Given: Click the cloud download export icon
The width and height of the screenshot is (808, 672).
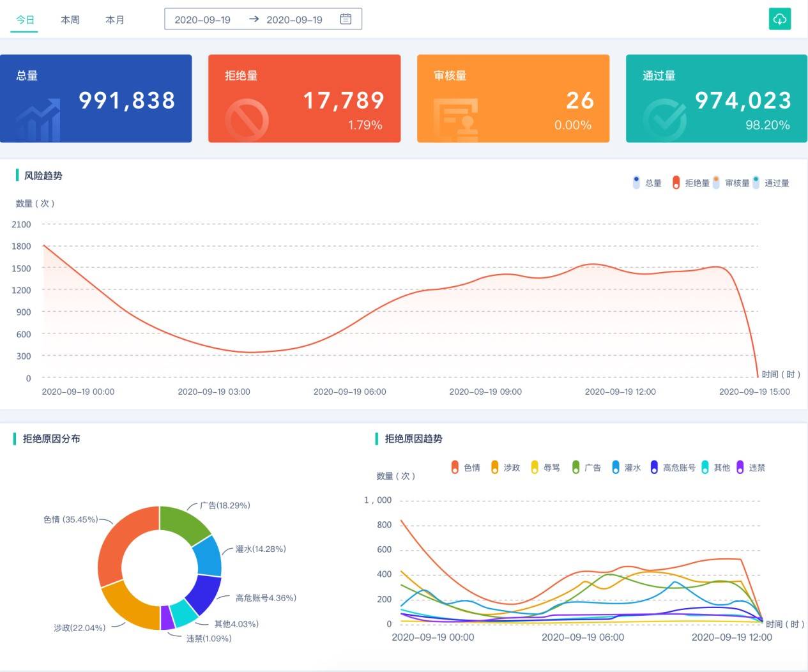Looking at the screenshot, I should click(x=779, y=19).
